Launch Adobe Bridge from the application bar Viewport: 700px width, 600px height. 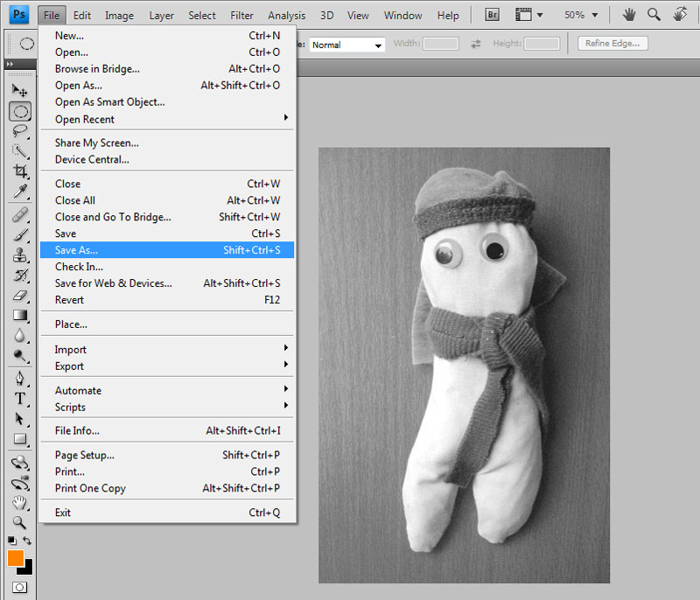[x=491, y=14]
